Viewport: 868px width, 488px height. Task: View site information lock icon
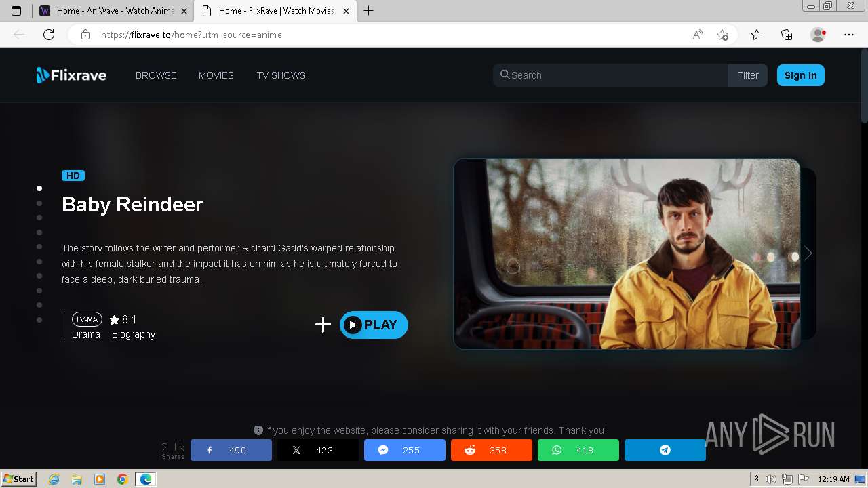[x=85, y=35]
